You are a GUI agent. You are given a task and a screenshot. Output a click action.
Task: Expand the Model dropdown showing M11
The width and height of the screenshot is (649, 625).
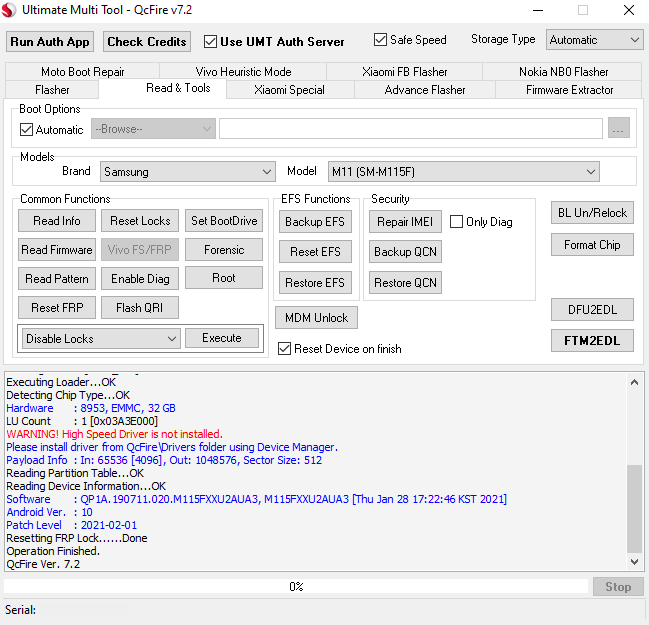point(464,171)
